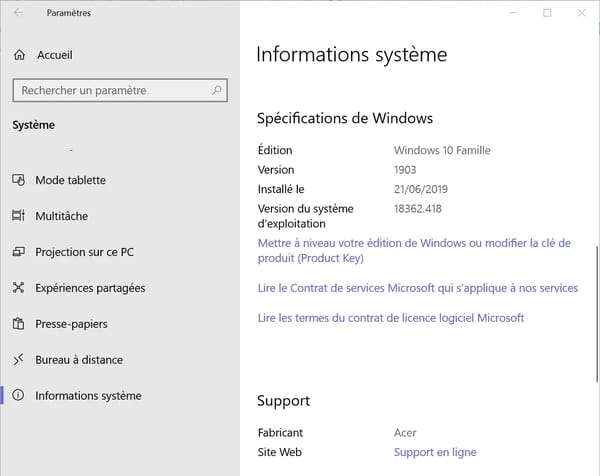Screen dimensions: 600x476
Task: Click the Projection sur ce PC icon
Action: pos(18,252)
